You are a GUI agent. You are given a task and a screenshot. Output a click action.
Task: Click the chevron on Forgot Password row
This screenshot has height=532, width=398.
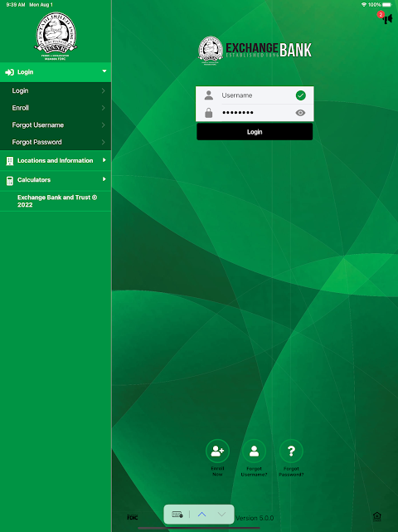[103, 142]
